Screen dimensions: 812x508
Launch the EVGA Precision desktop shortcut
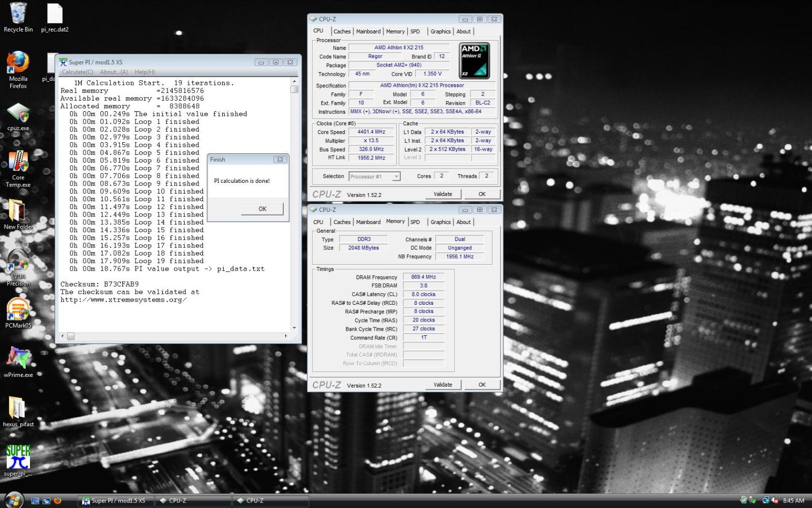coord(18,268)
